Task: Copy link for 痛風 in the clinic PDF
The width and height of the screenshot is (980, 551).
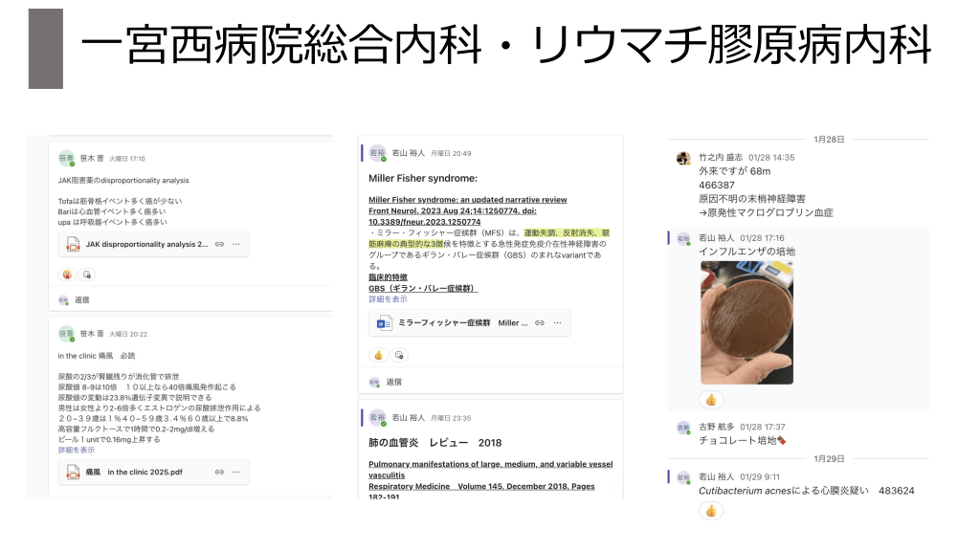Action: tap(219, 472)
